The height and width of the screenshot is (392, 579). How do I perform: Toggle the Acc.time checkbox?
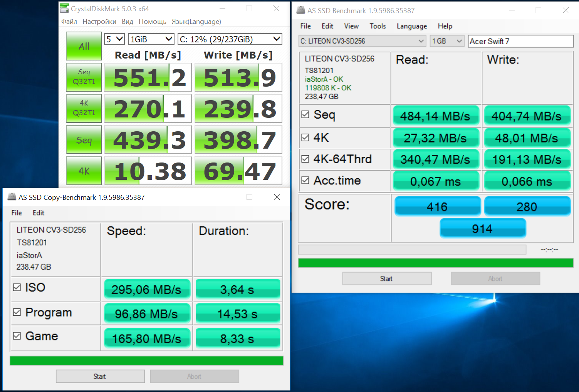tap(305, 180)
